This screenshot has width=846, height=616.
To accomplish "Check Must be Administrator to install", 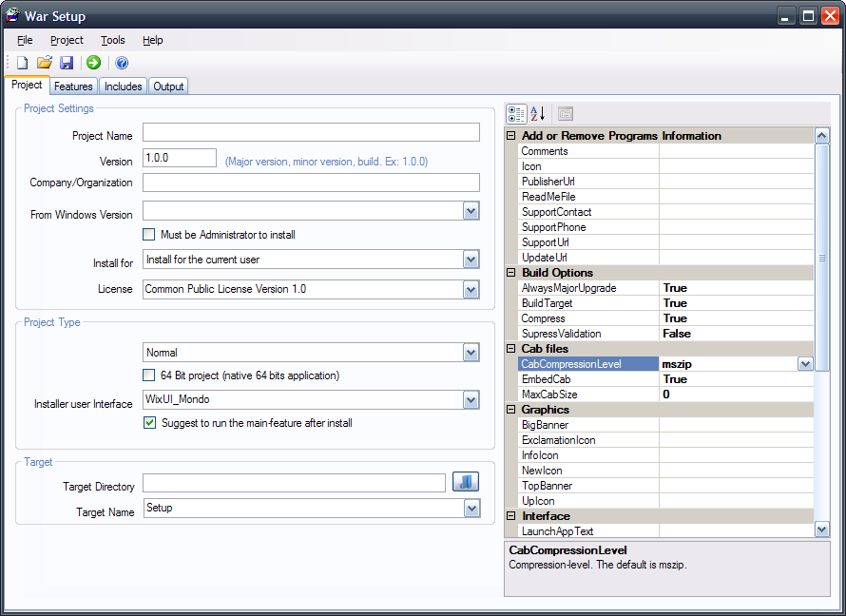I will 149,234.
